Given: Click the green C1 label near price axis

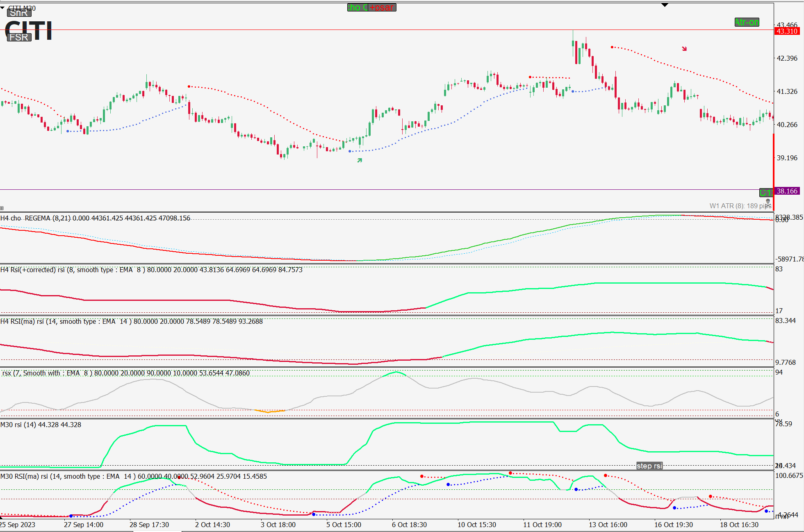Looking at the screenshot, I should click(x=765, y=192).
